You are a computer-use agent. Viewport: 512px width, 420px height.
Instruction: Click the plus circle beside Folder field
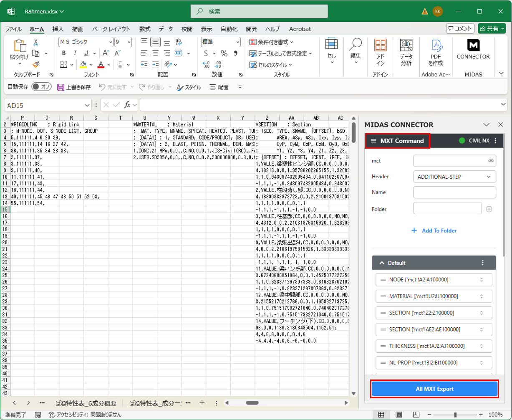[x=489, y=209]
